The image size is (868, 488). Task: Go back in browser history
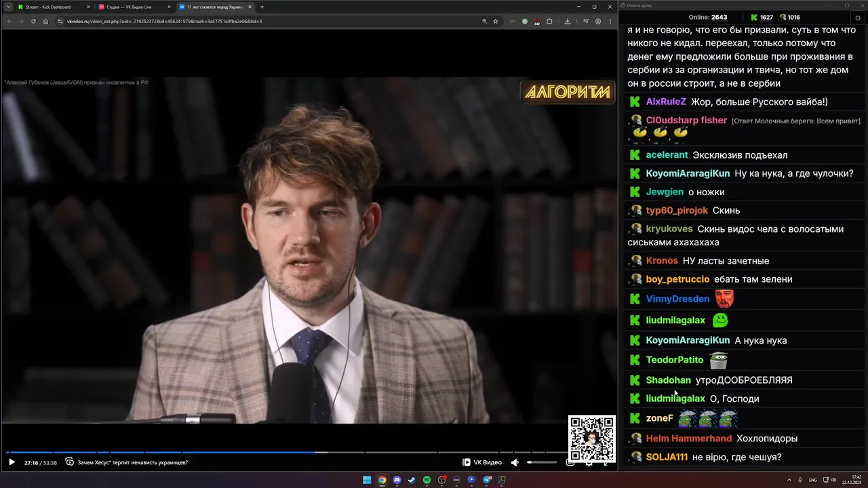tap(9, 21)
